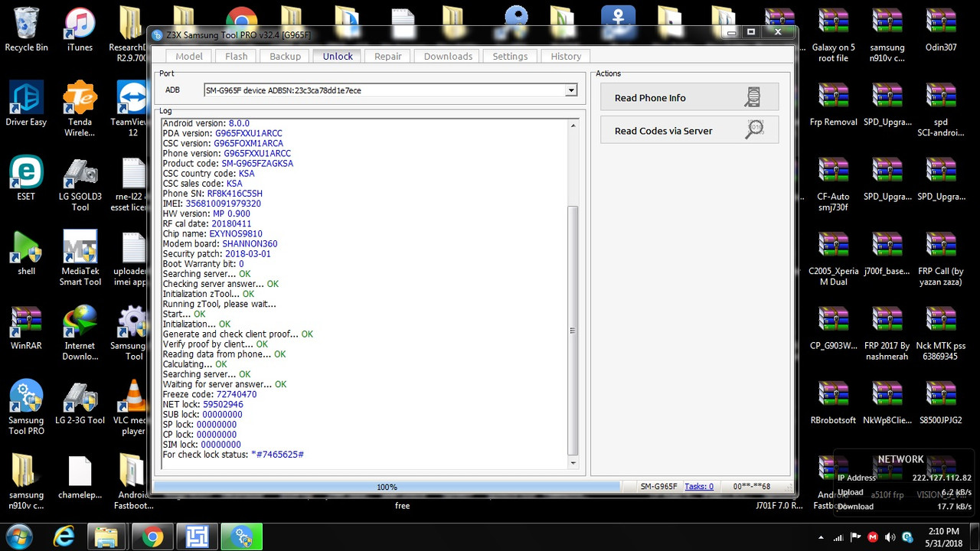
Task: Click the taskbar clock showing 2:10 PM
Action: coord(942,536)
